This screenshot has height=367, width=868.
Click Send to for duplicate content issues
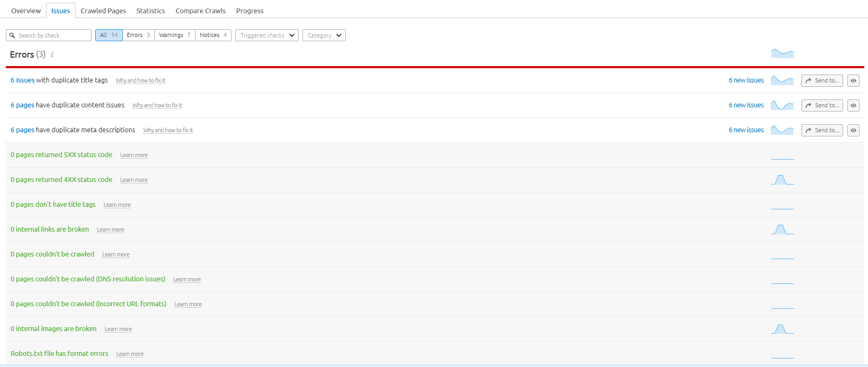click(x=822, y=105)
